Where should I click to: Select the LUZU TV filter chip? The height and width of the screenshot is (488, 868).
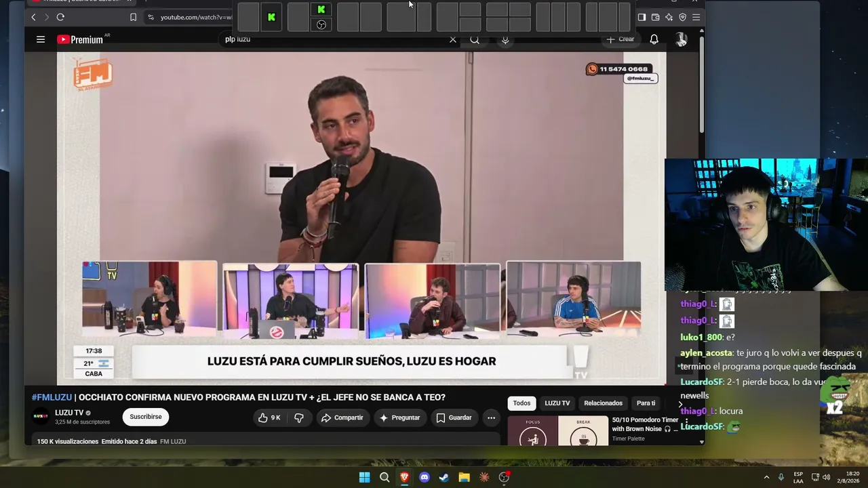(x=557, y=403)
